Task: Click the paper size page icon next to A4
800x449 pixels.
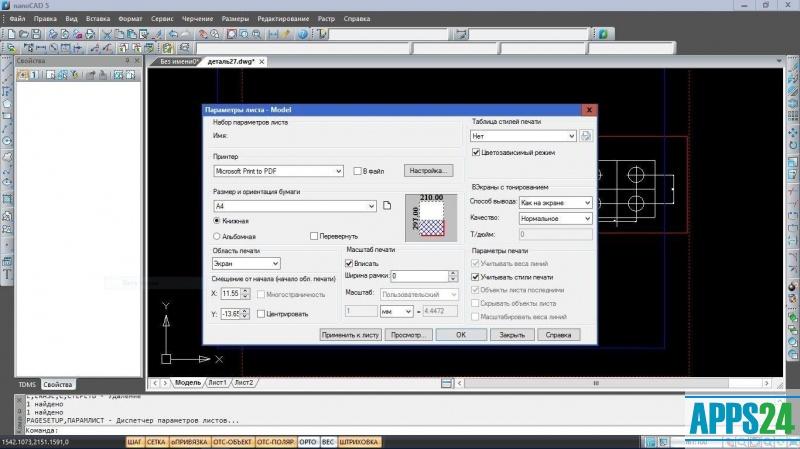Action: [x=387, y=206]
